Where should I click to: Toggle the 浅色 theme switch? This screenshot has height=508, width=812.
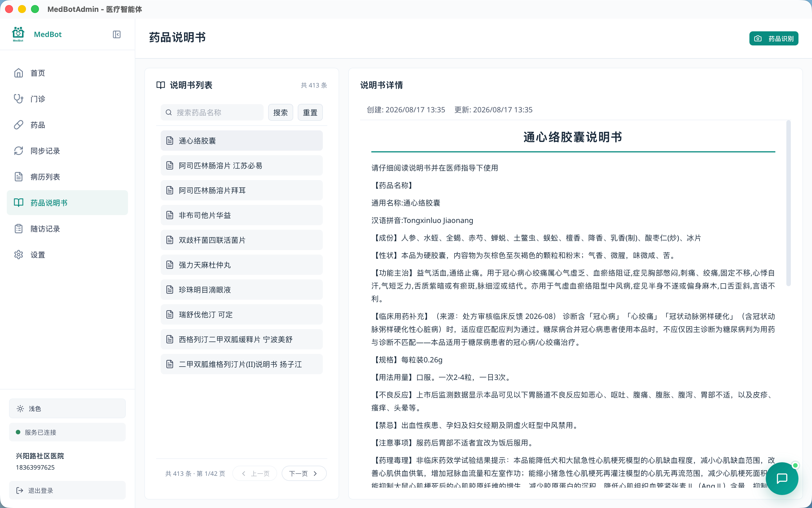point(67,409)
